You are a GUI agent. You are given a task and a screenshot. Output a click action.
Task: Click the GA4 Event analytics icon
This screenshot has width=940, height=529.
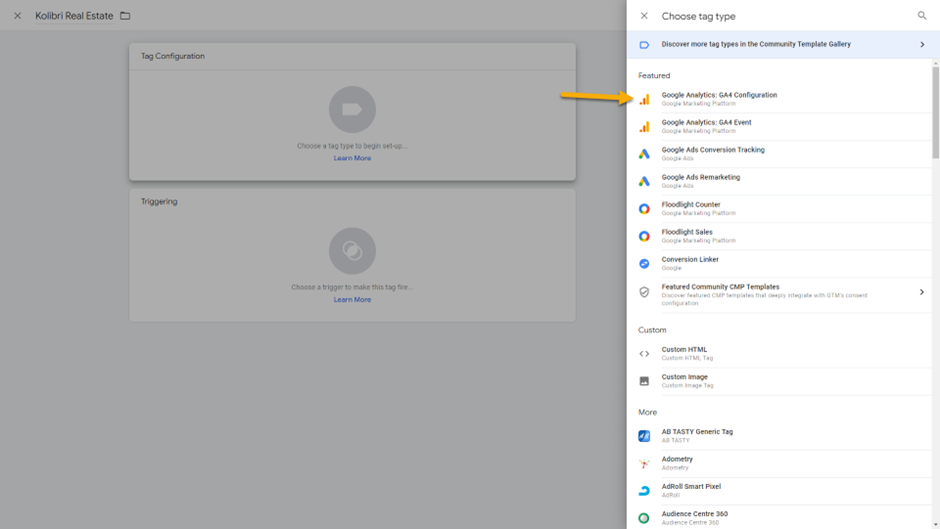click(x=644, y=127)
